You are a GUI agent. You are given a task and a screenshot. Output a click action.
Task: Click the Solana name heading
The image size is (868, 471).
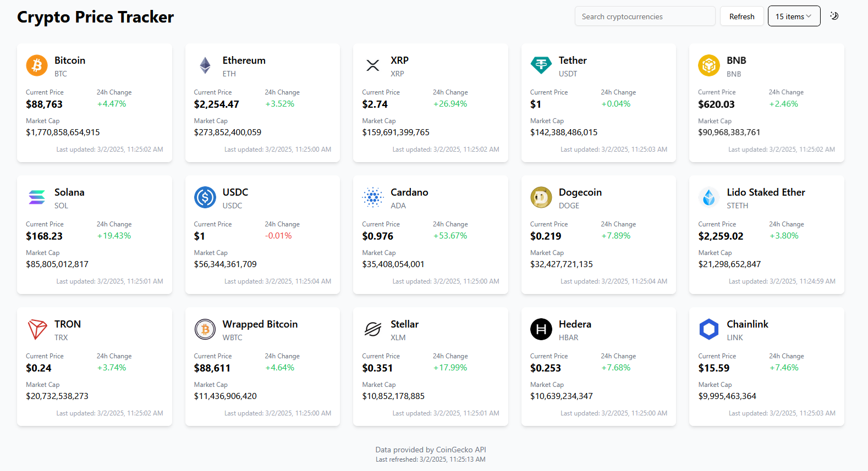pyautogui.click(x=69, y=192)
